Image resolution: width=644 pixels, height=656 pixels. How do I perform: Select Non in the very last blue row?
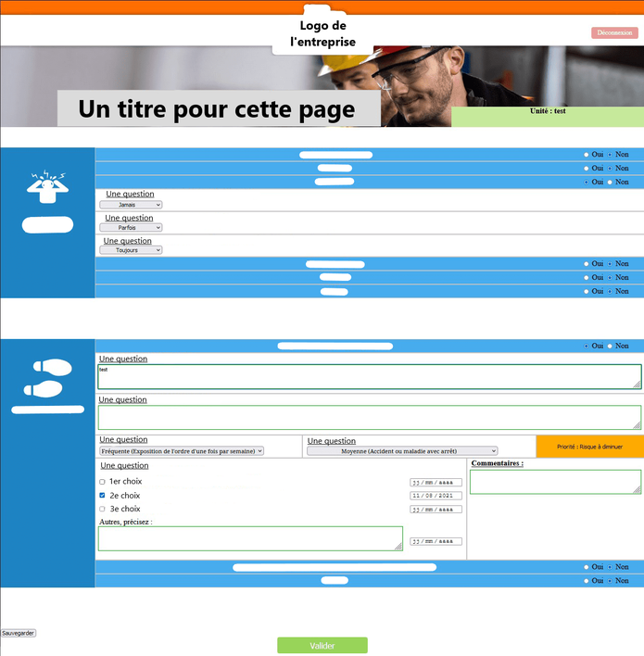[x=610, y=581]
